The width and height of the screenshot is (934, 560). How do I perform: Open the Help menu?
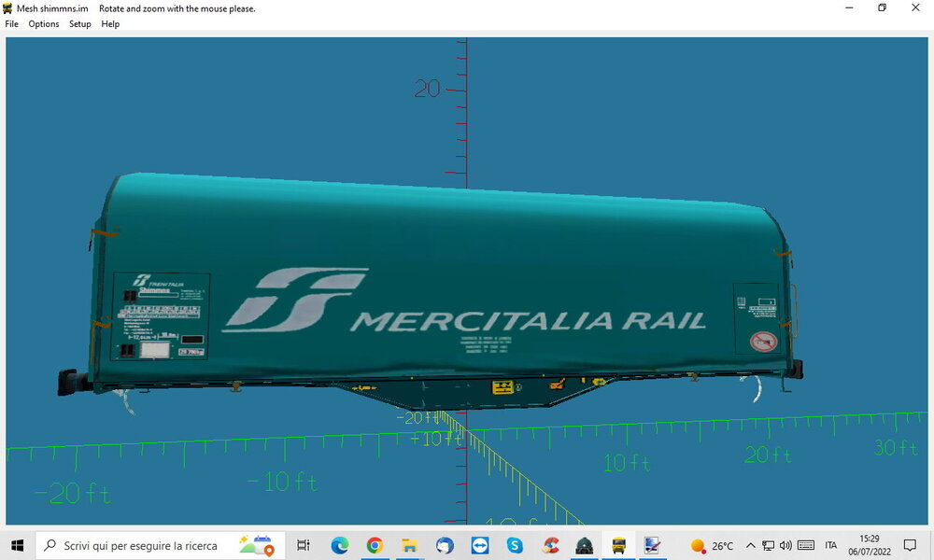(110, 24)
